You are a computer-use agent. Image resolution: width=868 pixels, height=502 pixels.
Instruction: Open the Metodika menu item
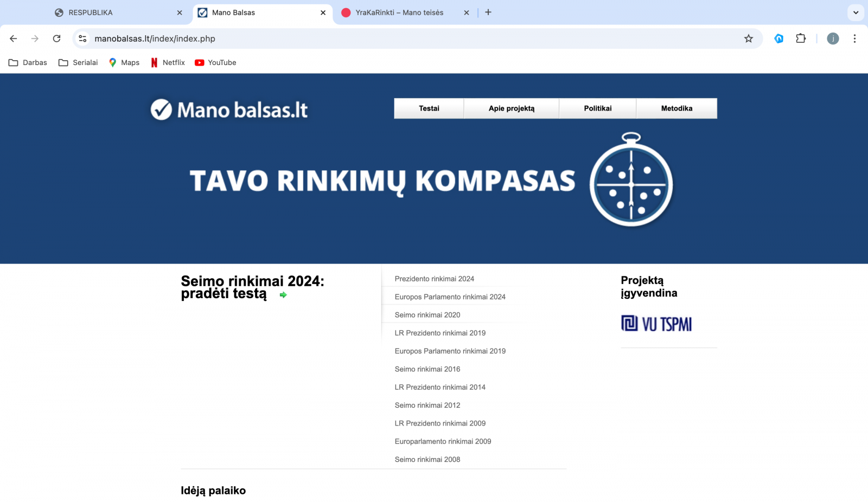[x=676, y=108]
